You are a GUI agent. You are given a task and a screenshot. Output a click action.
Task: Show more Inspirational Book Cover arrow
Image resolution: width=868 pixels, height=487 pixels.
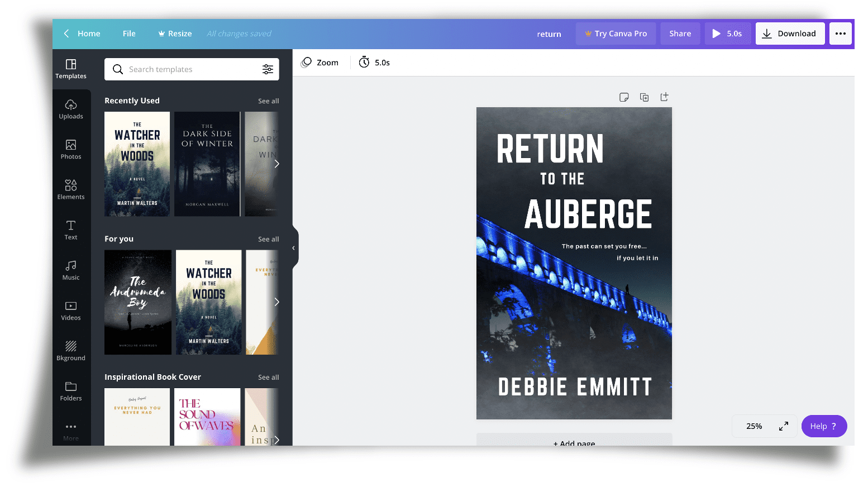pyautogui.click(x=276, y=440)
